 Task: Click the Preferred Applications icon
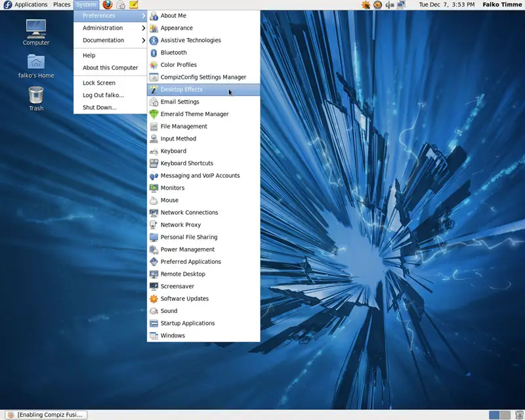(x=154, y=262)
